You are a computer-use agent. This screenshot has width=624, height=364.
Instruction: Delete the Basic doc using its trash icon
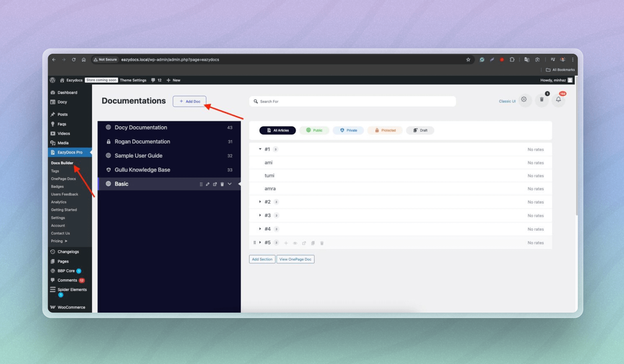coord(222,184)
